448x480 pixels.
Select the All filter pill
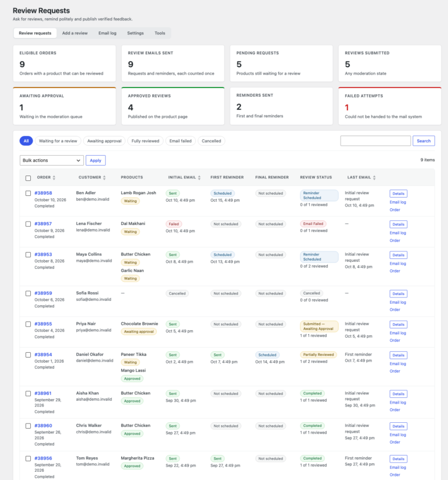(x=26, y=141)
